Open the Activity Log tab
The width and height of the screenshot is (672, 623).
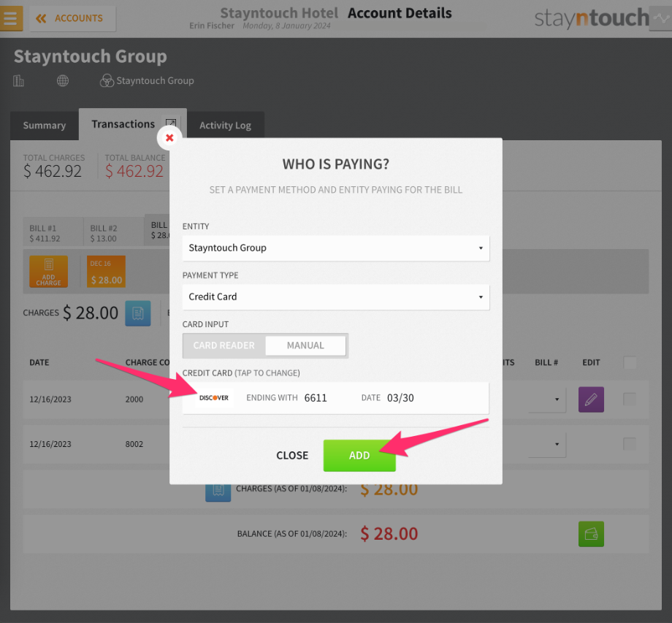click(x=226, y=125)
